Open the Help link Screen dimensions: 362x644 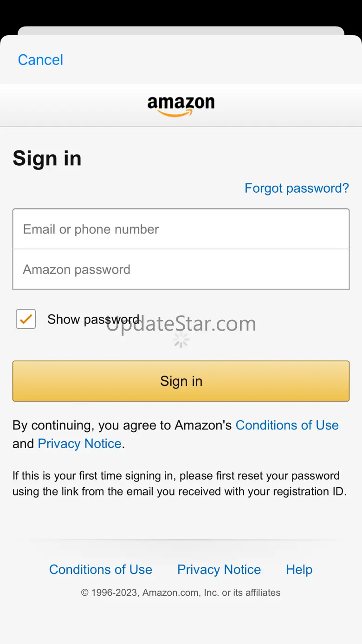pyautogui.click(x=299, y=569)
